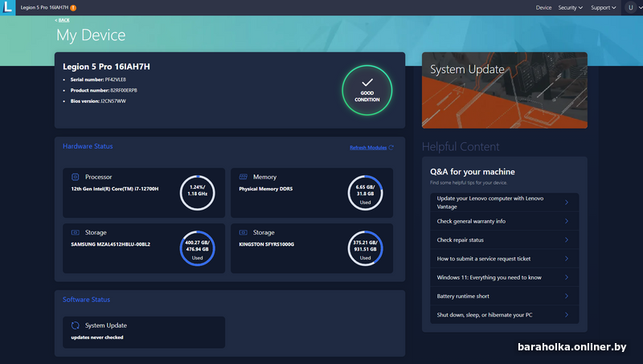Open Windows 11: Everything you need to know

pyautogui.click(x=505, y=277)
